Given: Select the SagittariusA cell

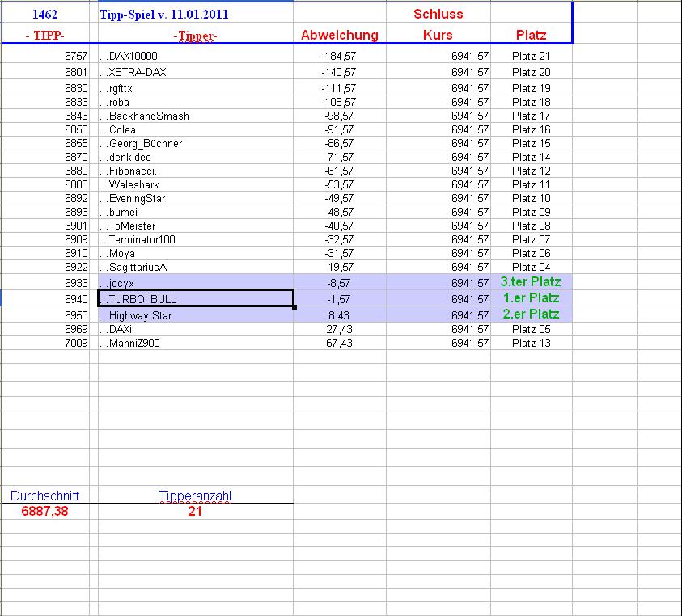Looking at the screenshot, I should pyautogui.click(x=196, y=267).
